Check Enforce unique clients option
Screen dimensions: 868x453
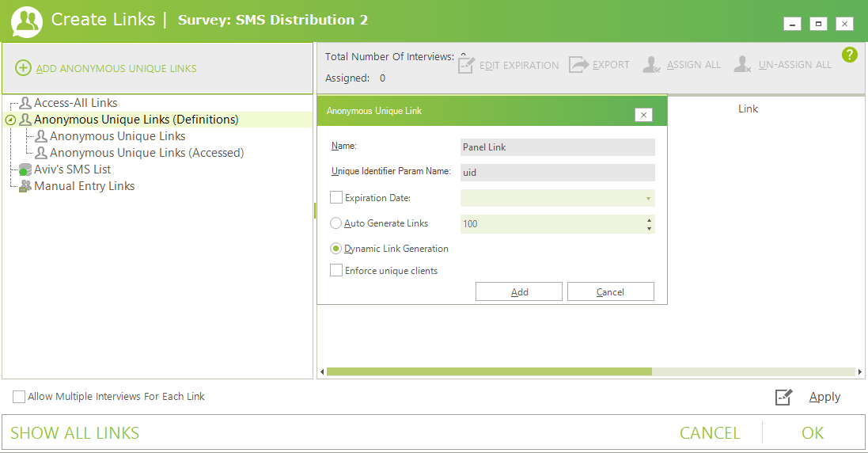click(x=336, y=271)
